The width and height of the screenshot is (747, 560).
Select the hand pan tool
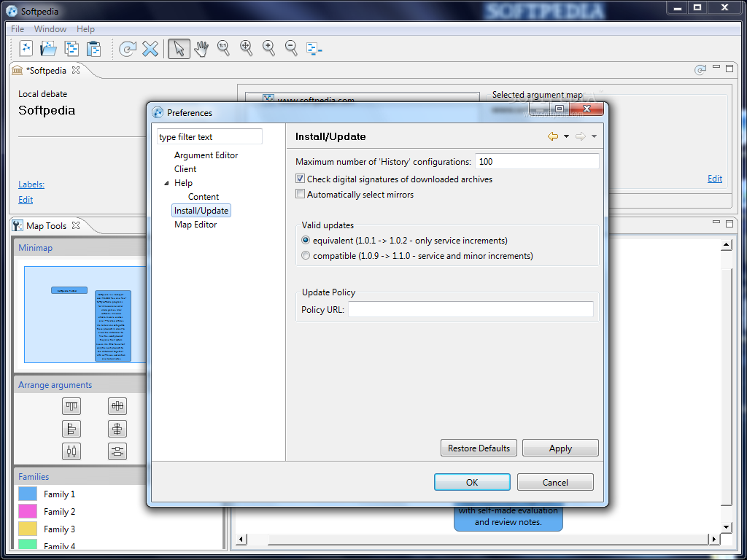201,49
